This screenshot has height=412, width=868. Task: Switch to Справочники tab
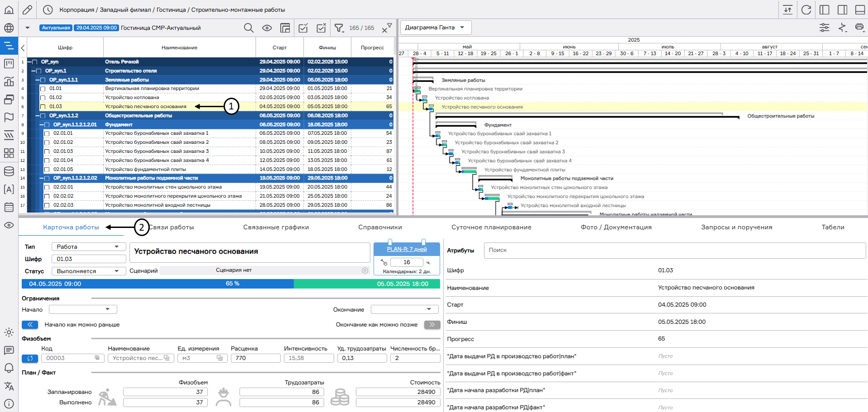[x=380, y=227]
